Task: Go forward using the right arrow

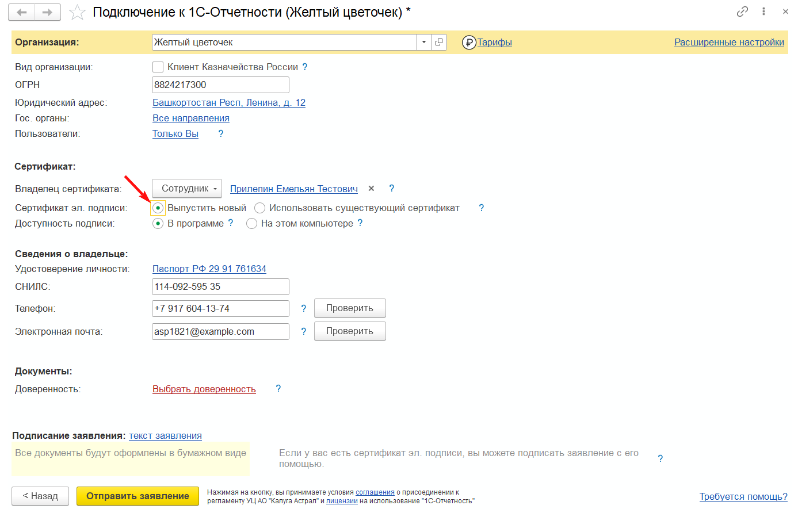Action: [48, 12]
